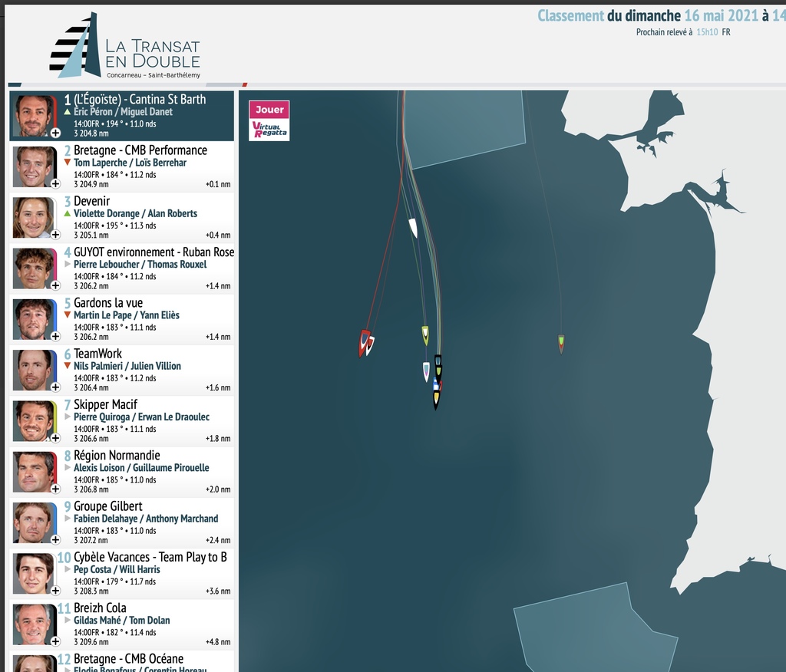The image size is (786, 672).
Task: Click skippers Violette Dorange / Alan Roberts
Action: 135,213
